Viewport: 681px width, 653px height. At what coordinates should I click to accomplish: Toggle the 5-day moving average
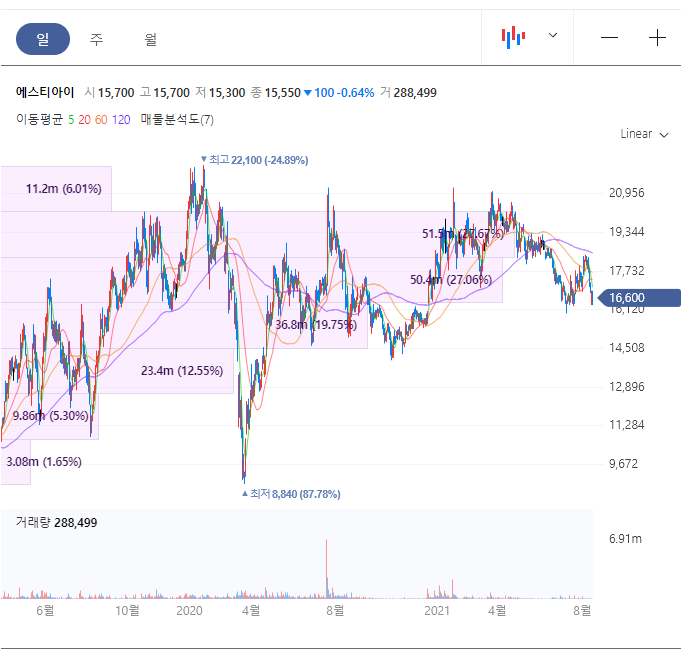(71, 120)
